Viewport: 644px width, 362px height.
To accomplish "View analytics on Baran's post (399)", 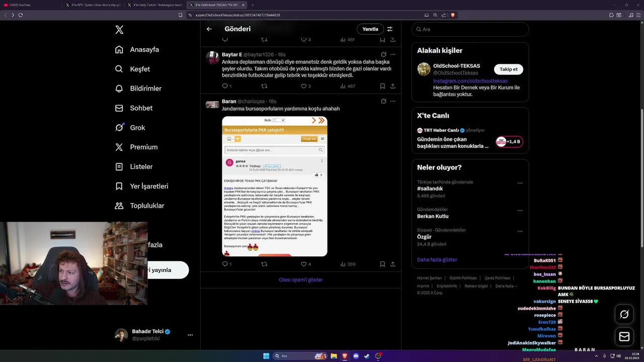I will pyautogui.click(x=348, y=264).
